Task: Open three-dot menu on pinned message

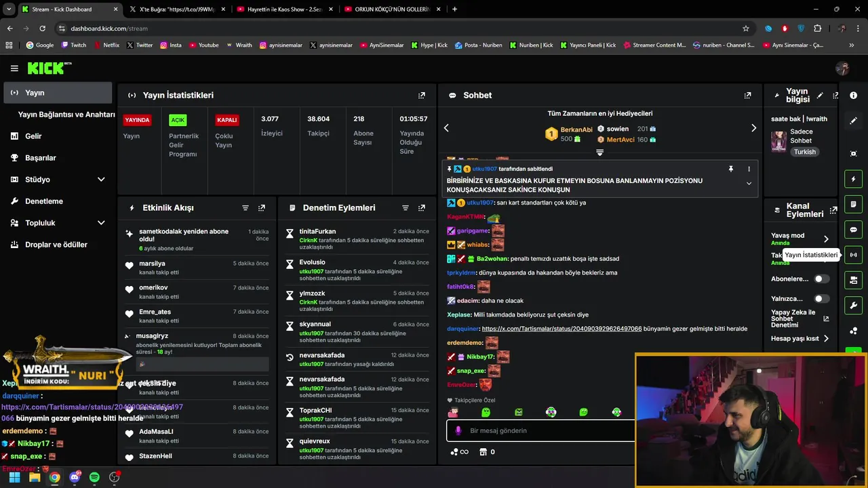Action: 749,169
